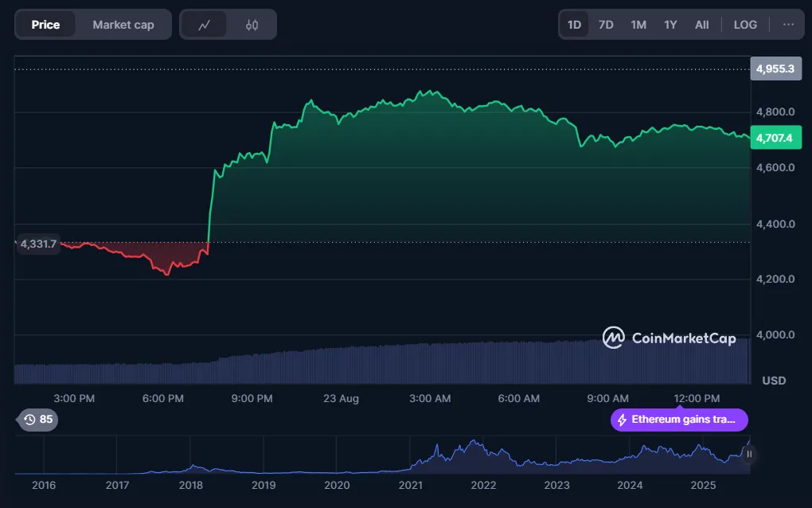812x508 pixels.
Task: Select 2021 on the minimap timeline
Action: point(411,485)
